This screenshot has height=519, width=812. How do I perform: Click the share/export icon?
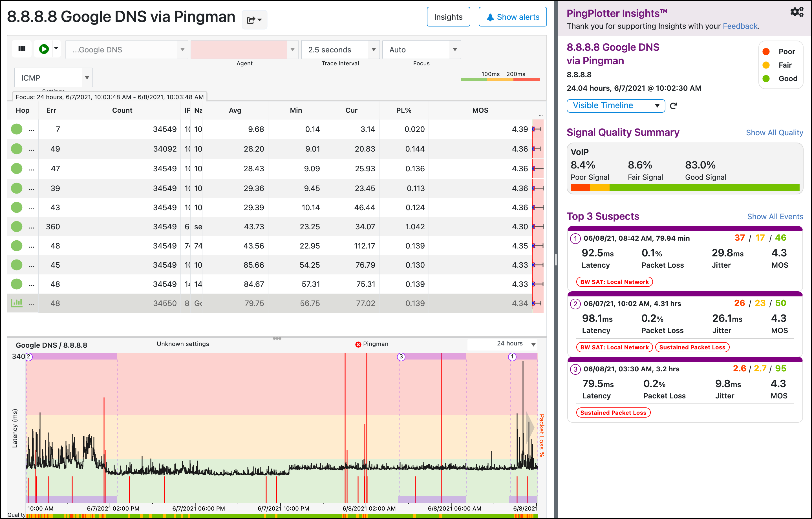tap(254, 18)
